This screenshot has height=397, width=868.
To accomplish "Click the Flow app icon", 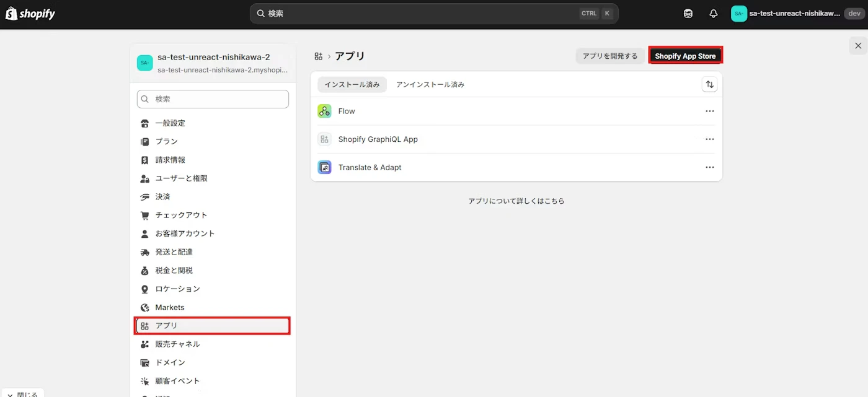I will click(x=324, y=111).
